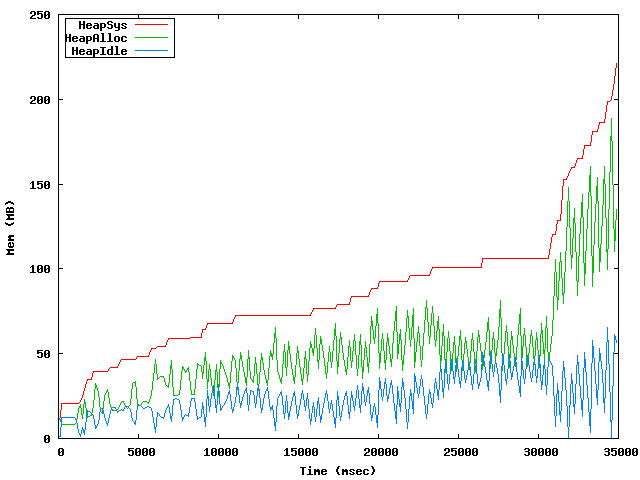Viewport: 640px width, 480px height.
Task: Click the 10000 x-axis tick label
Action: (x=221, y=452)
